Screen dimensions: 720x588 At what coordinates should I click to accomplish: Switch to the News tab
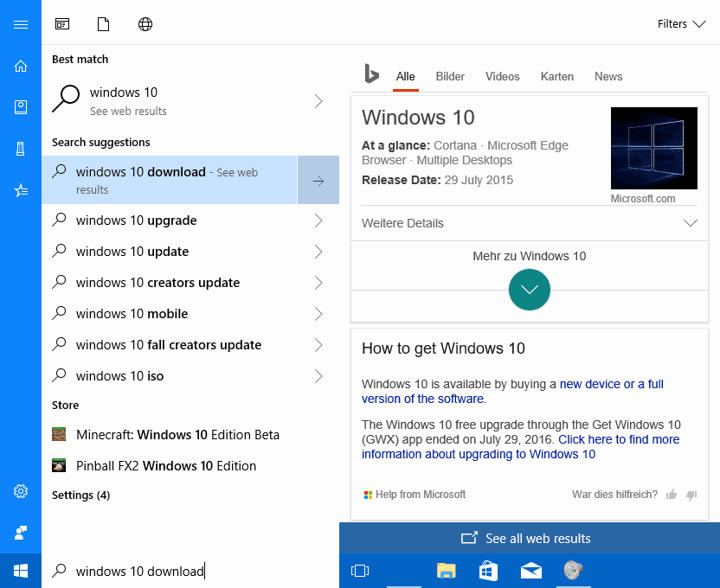click(x=608, y=76)
